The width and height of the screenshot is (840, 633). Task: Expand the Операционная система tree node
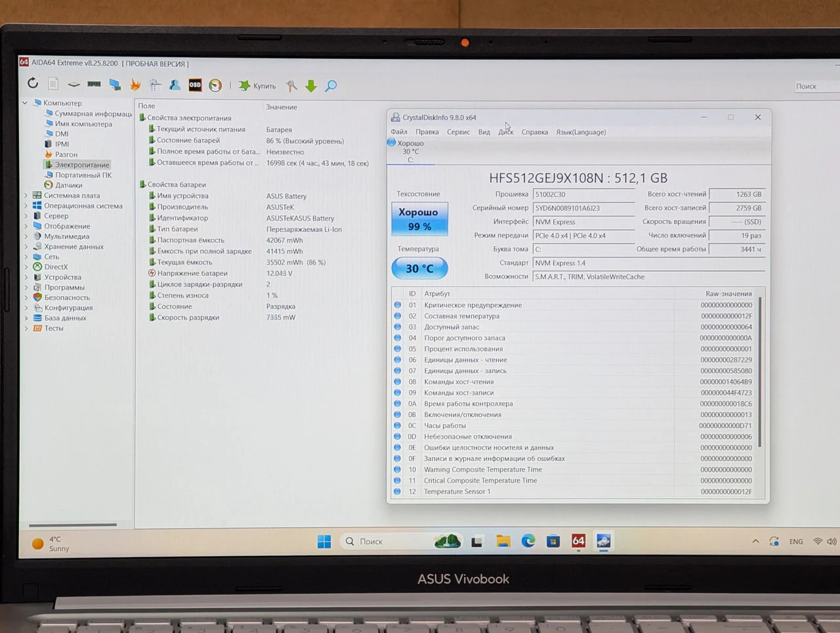coord(26,206)
